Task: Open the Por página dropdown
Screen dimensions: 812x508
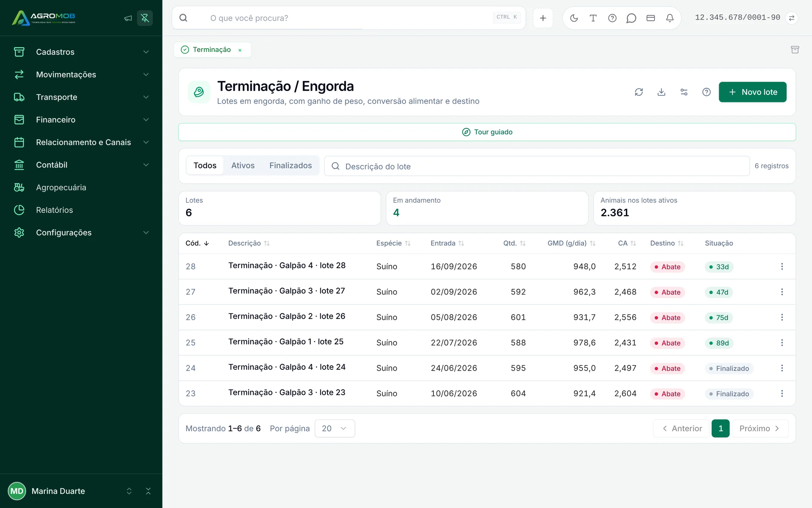Action: pyautogui.click(x=335, y=428)
